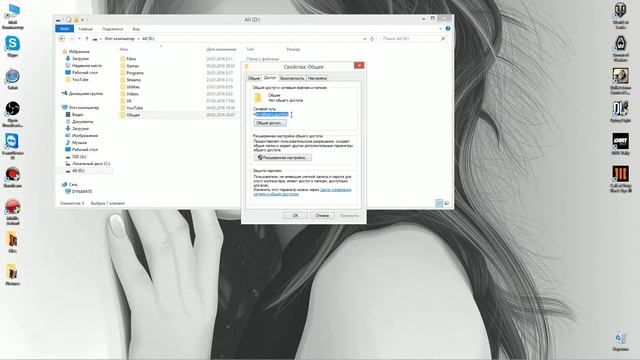Switch to details view in status bar
Image resolution: width=640 pixels, height=360 pixels.
439,203
